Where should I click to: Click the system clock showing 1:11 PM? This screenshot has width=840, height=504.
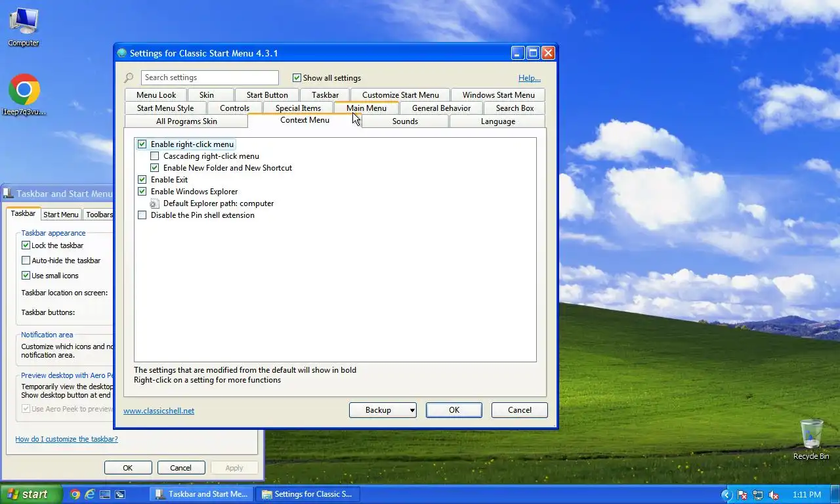point(807,495)
